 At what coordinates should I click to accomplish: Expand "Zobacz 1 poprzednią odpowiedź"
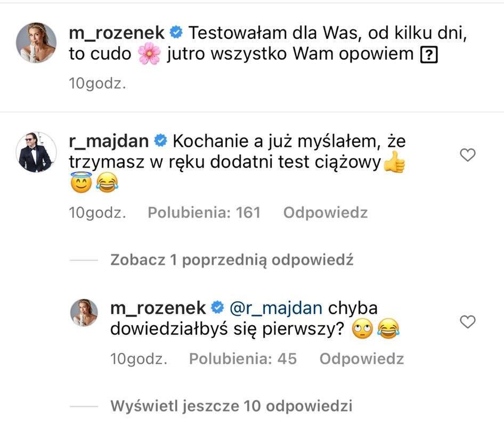click(x=232, y=260)
